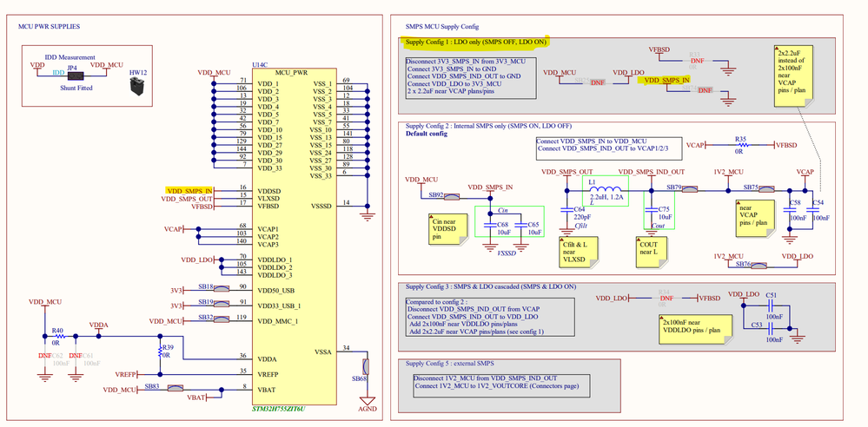The height and width of the screenshot is (427, 868).
Task: Select the C75 10uF Cout capacitor
Action: click(x=652, y=210)
